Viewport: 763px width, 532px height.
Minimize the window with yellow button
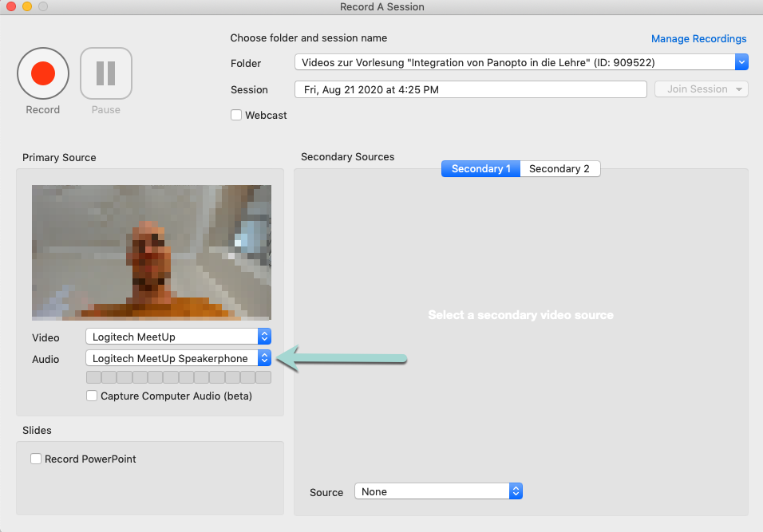coord(27,7)
